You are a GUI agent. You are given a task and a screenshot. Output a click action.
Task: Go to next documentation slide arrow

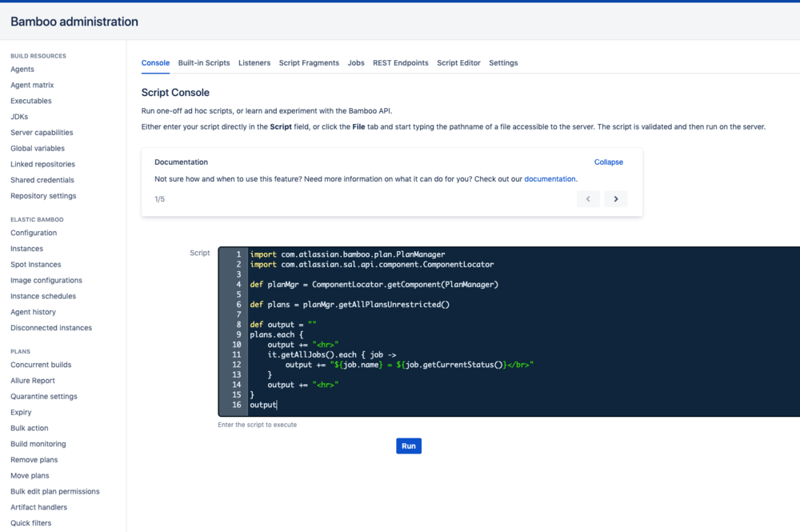tap(615, 199)
